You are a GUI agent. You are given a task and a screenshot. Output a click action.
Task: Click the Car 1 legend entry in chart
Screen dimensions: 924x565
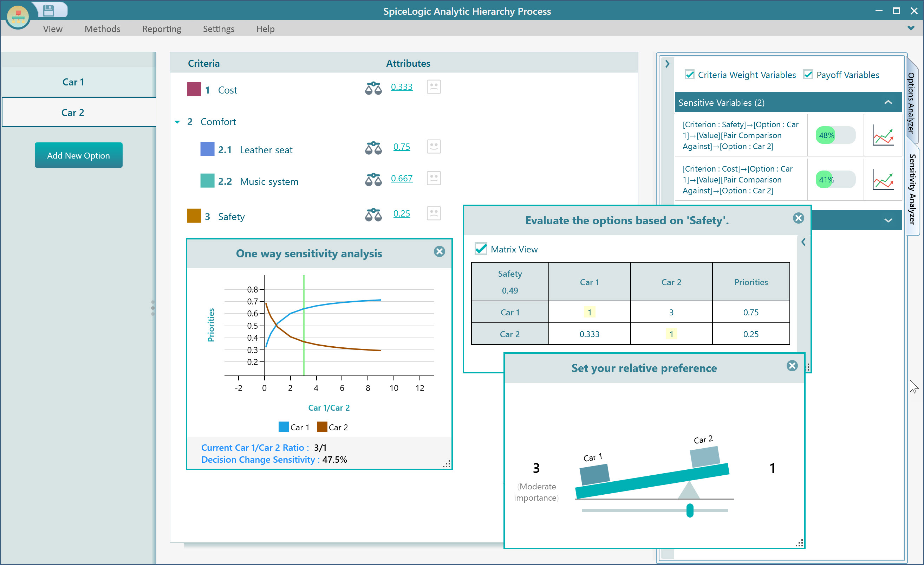click(294, 427)
